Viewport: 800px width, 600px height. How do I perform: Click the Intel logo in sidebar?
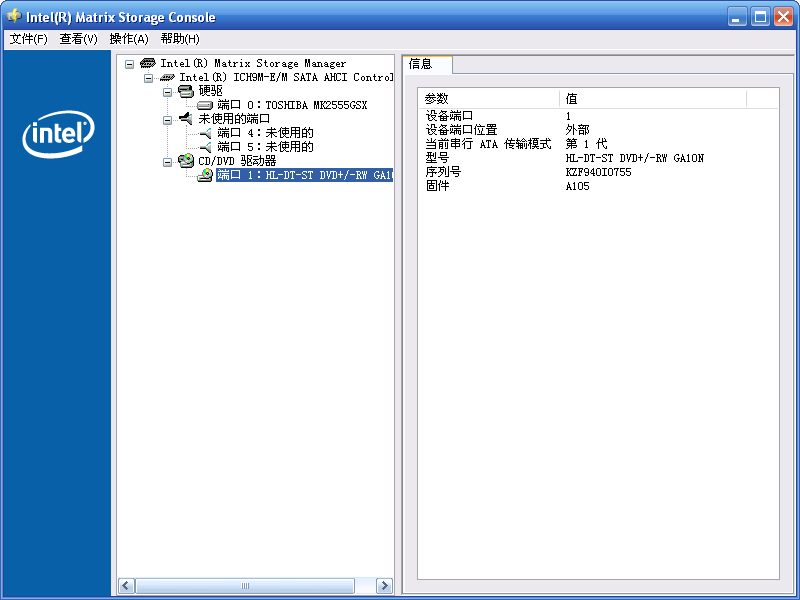click(x=58, y=134)
